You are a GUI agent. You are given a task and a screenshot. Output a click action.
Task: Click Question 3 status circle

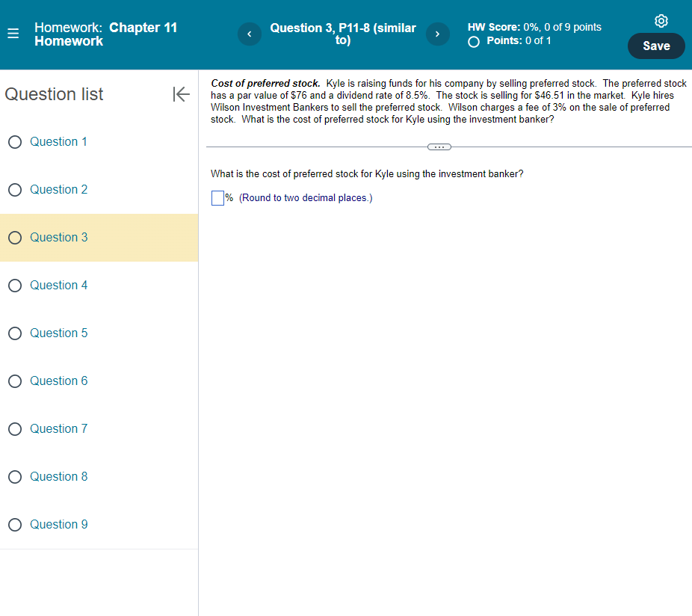15,238
